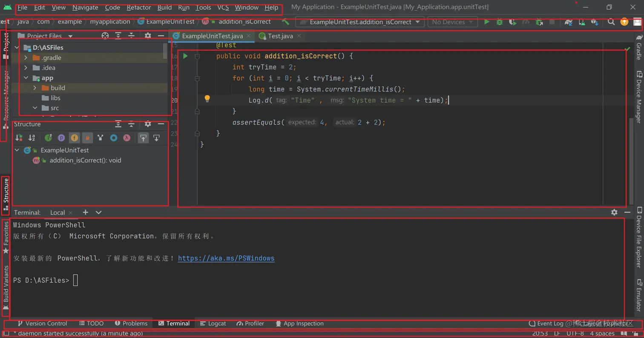Viewport: 644px width, 338px height.
Task: Add a new terminal session with plus
Action: pos(85,212)
